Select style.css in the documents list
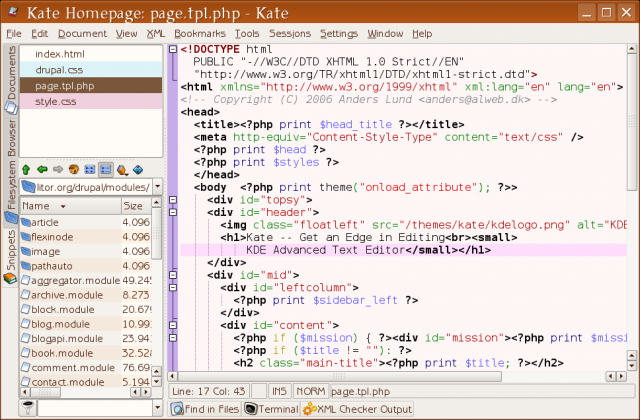This screenshot has height=420, width=640. (x=60, y=101)
